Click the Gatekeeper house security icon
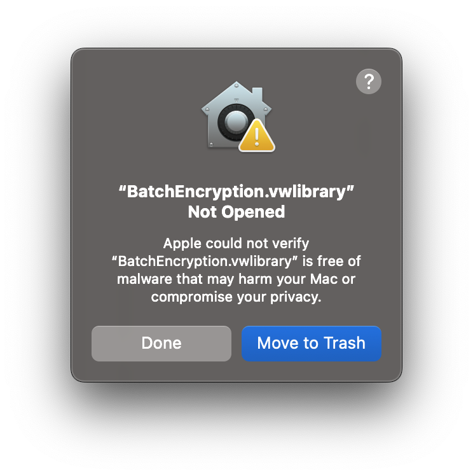This screenshot has height=476, width=473. pyautogui.click(x=238, y=116)
